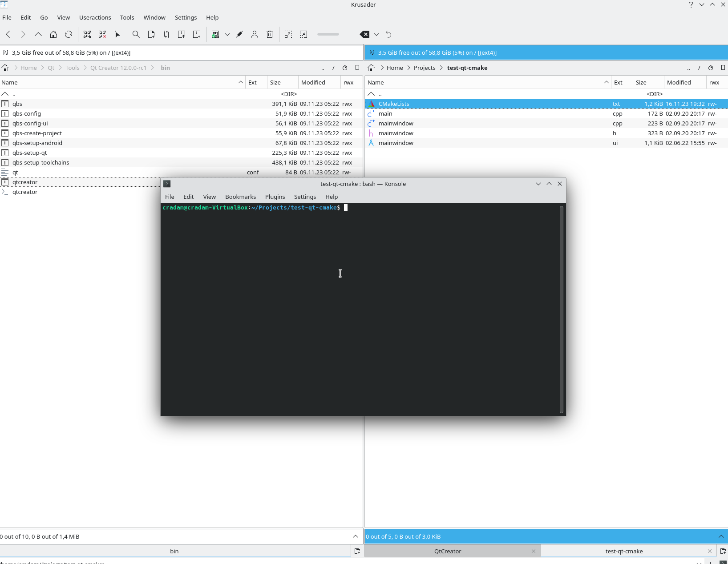Open dropdown arrow beside the backspace icon
This screenshot has height=564, width=728.
point(376,34)
